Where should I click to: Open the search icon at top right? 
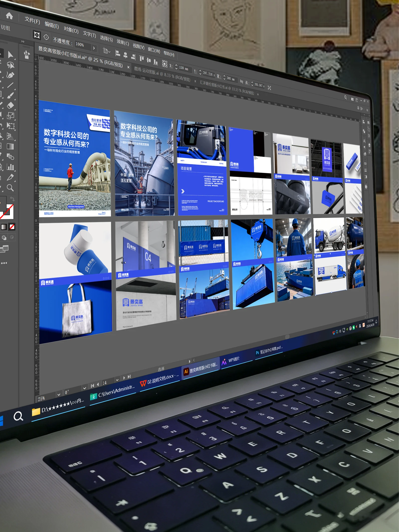coord(345,97)
